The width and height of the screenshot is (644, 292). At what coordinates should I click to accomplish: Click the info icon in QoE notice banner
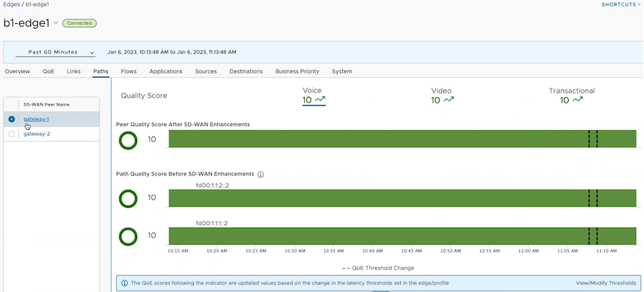[x=125, y=283]
